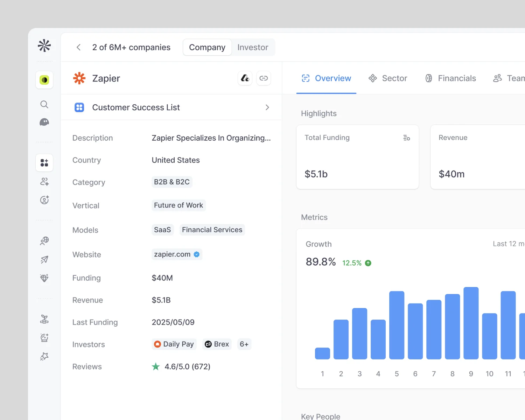Select the Total Funding highlight card
This screenshot has width=525, height=420.
(x=358, y=157)
